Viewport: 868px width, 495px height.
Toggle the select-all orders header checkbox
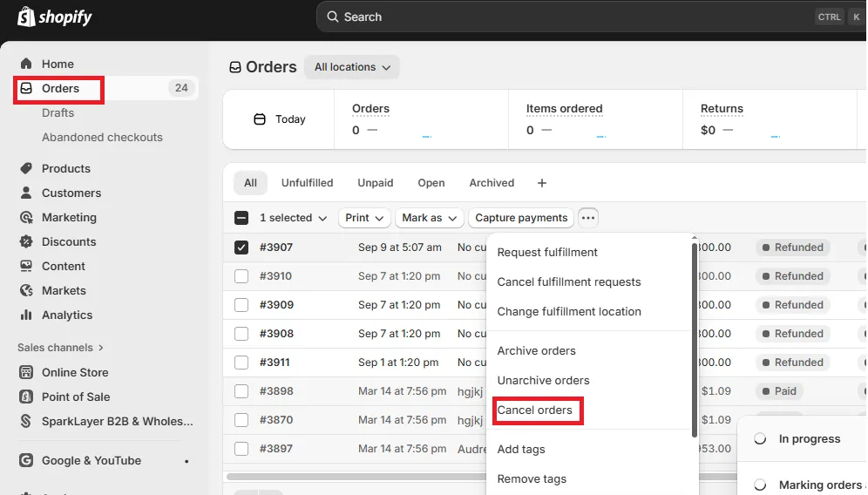coord(241,218)
